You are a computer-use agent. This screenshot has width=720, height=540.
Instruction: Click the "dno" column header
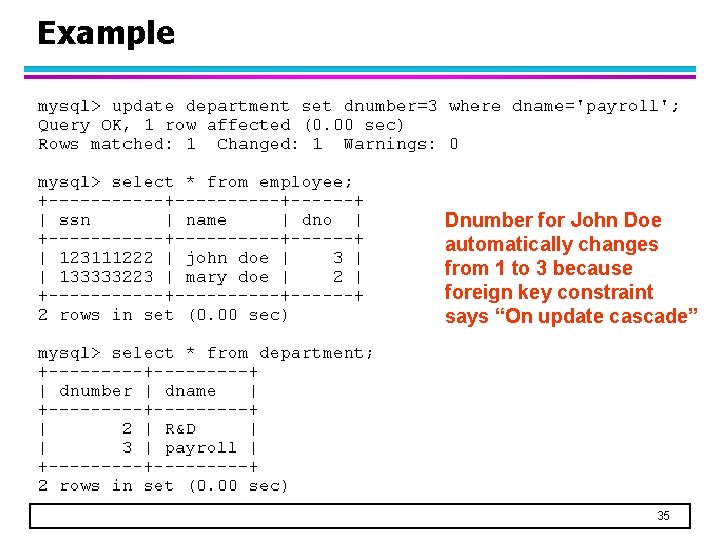coord(317,220)
